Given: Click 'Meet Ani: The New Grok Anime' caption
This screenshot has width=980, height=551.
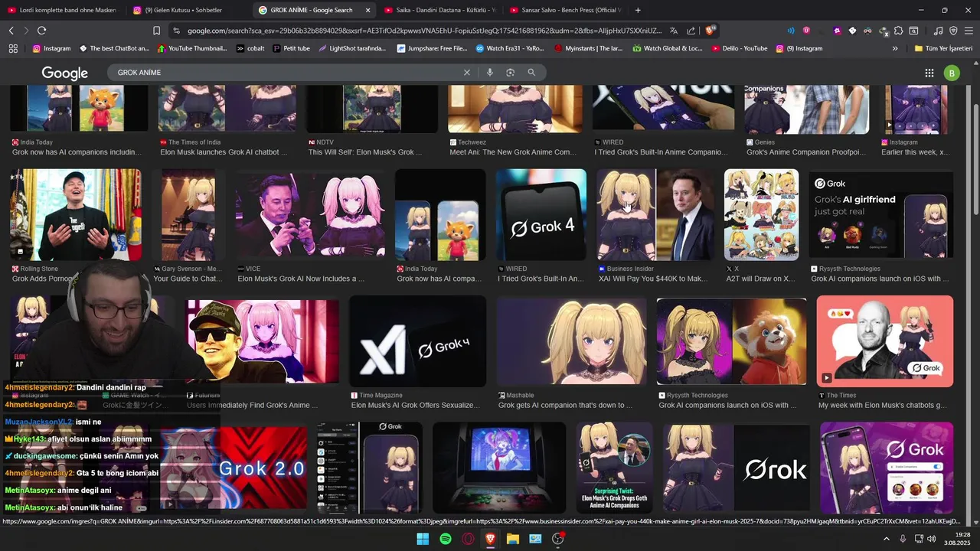Looking at the screenshot, I should 513,152.
